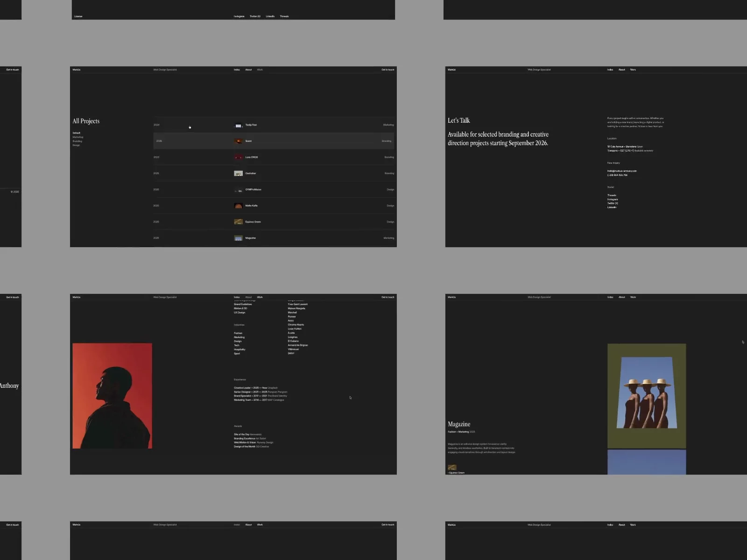The height and width of the screenshot is (560, 747).
Task: Open Equinox Green thumbnail in All Projects list
Action: pyautogui.click(x=238, y=222)
